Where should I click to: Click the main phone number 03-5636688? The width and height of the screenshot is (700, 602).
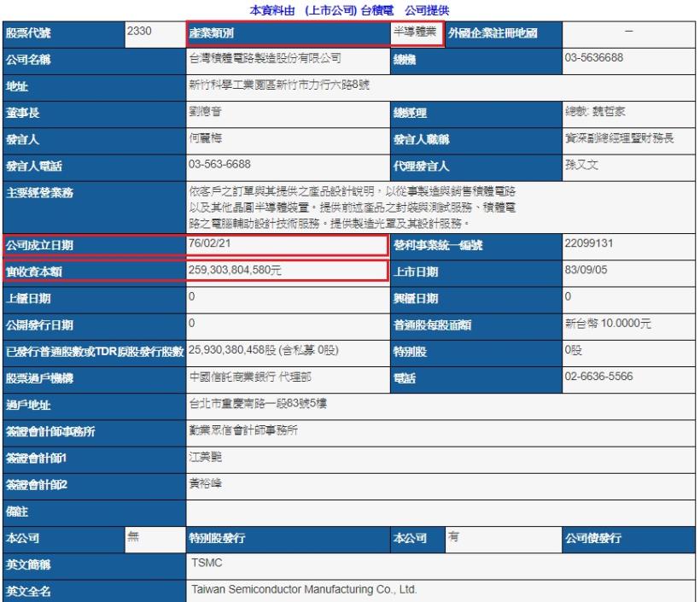(594, 57)
